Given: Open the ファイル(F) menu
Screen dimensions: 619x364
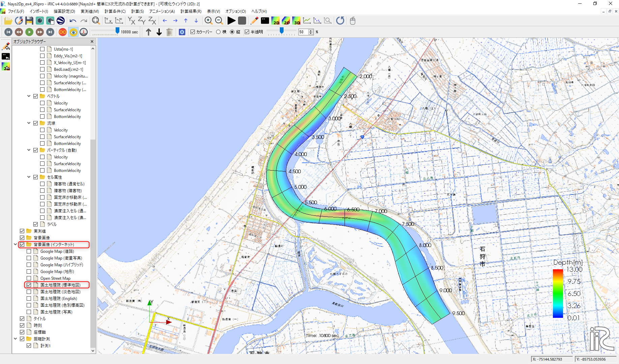Looking at the screenshot, I should [x=16, y=11].
